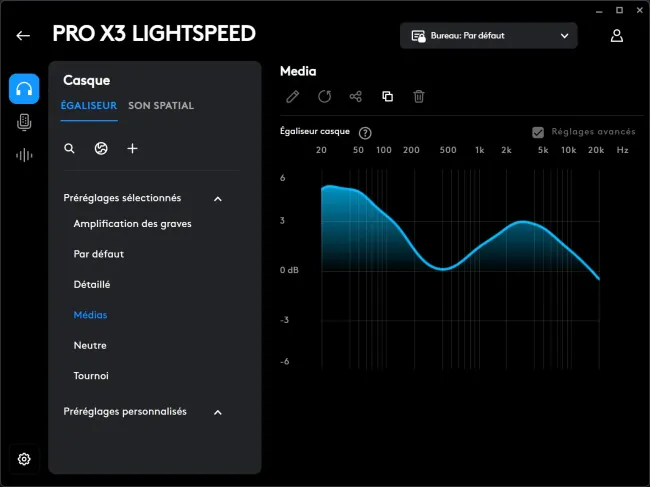Select the Par défaut preset
The image size is (650, 487).
[99, 254]
